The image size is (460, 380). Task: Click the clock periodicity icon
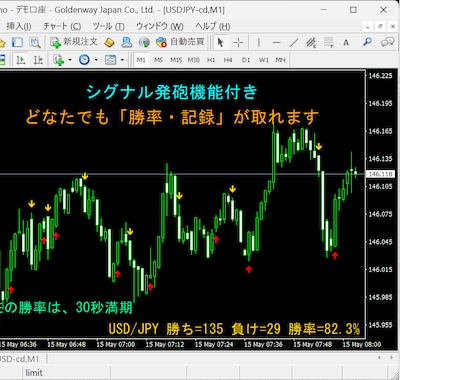[84, 60]
